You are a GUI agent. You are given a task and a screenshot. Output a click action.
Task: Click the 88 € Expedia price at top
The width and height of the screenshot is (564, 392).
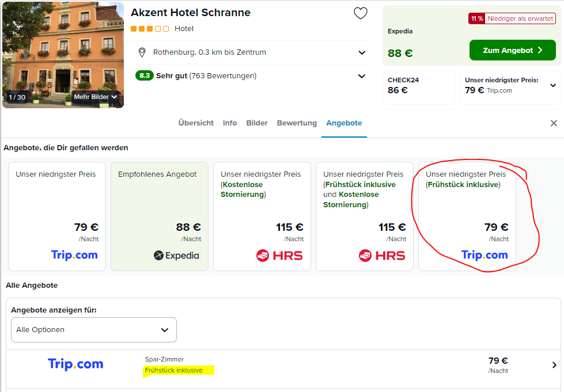point(400,53)
